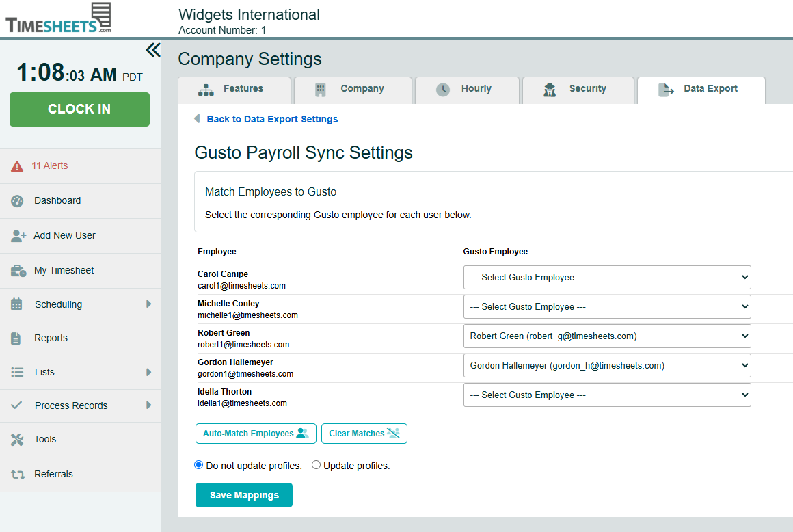The width and height of the screenshot is (793, 532).
Task: Open Gusto Employee dropdown for Carol Canipe
Action: [x=607, y=277]
